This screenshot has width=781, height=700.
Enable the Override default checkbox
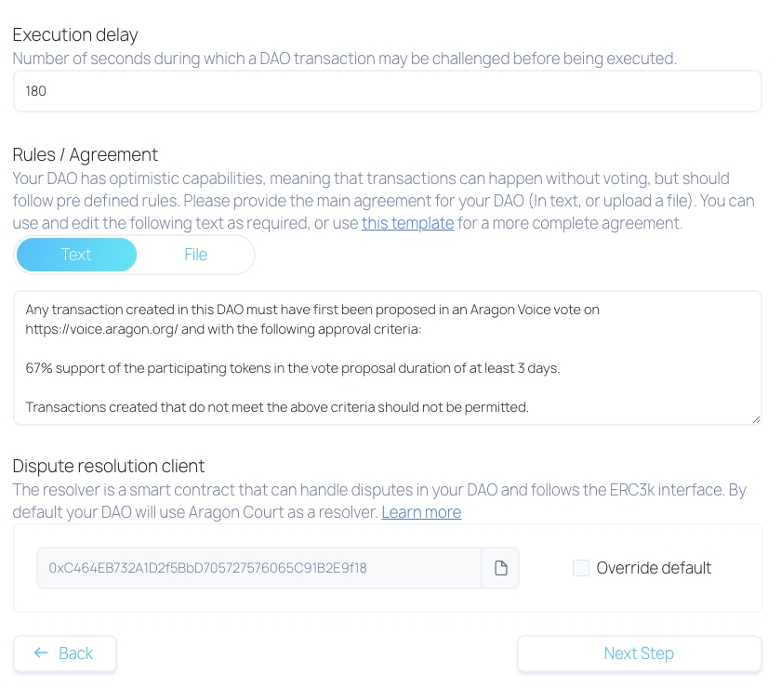[581, 568]
